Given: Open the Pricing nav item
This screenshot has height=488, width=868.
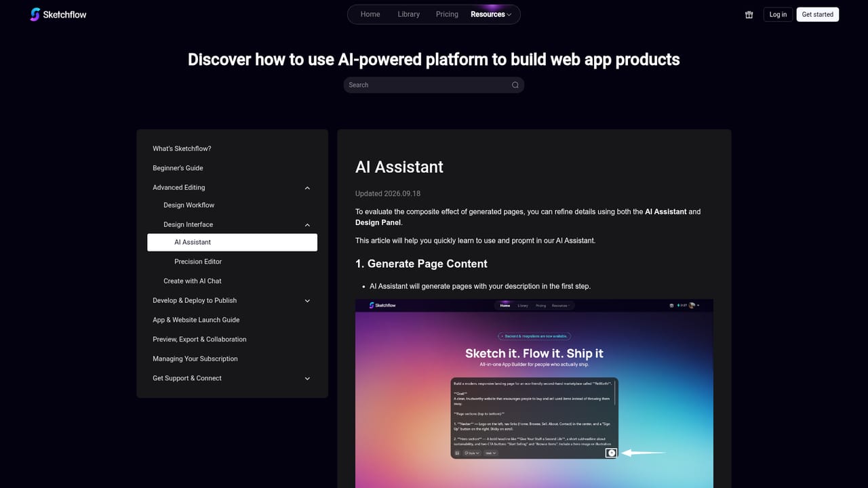Looking at the screenshot, I should pyautogui.click(x=447, y=14).
